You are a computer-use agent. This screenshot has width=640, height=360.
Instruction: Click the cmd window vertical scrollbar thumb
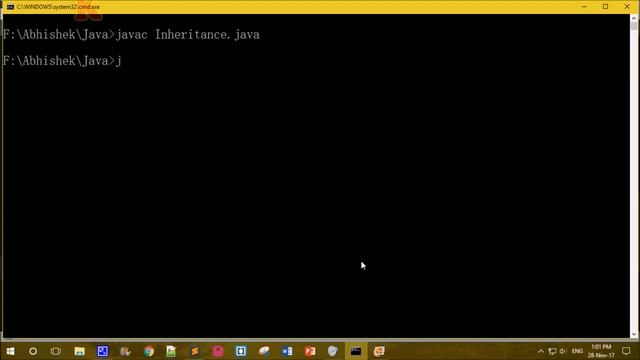[634, 26]
